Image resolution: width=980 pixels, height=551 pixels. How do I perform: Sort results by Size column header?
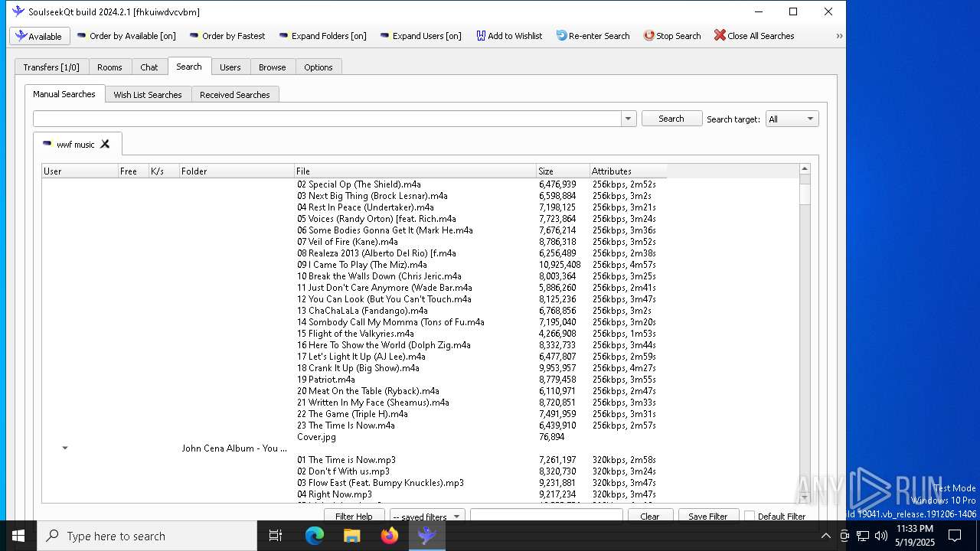click(x=563, y=171)
